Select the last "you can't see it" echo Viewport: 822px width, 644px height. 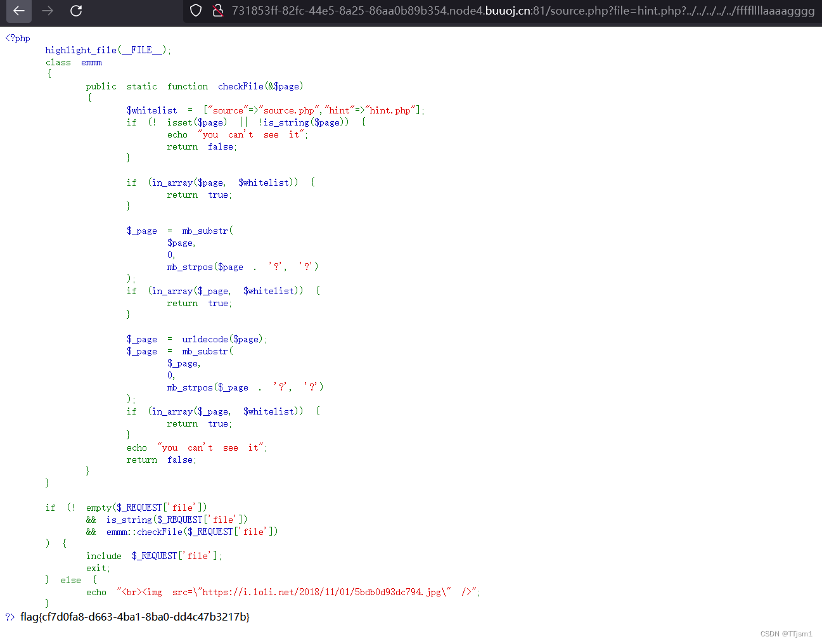197,448
